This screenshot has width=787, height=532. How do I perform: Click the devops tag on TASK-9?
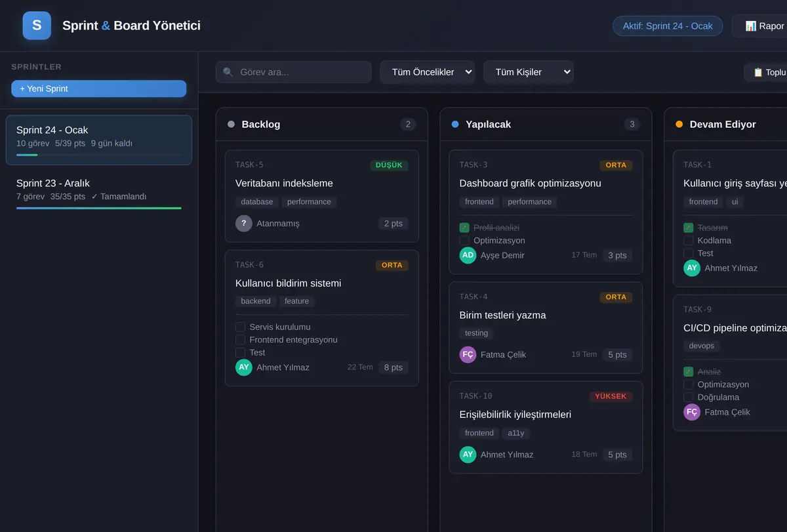(702, 346)
